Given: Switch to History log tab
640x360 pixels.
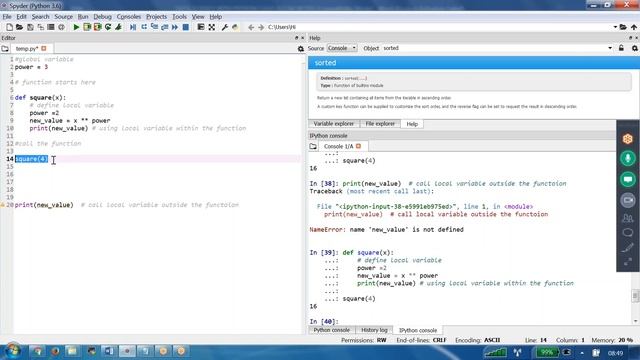Looking at the screenshot, I should click(x=374, y=330).
